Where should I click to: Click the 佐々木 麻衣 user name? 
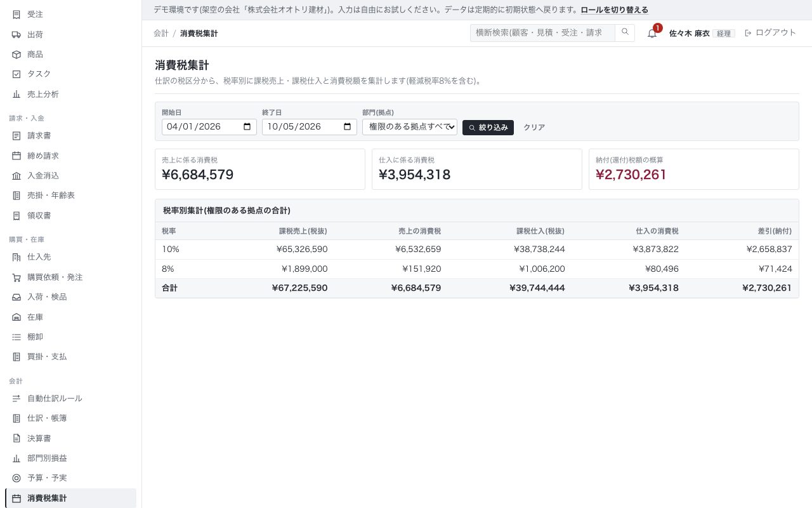click(690, 34)
